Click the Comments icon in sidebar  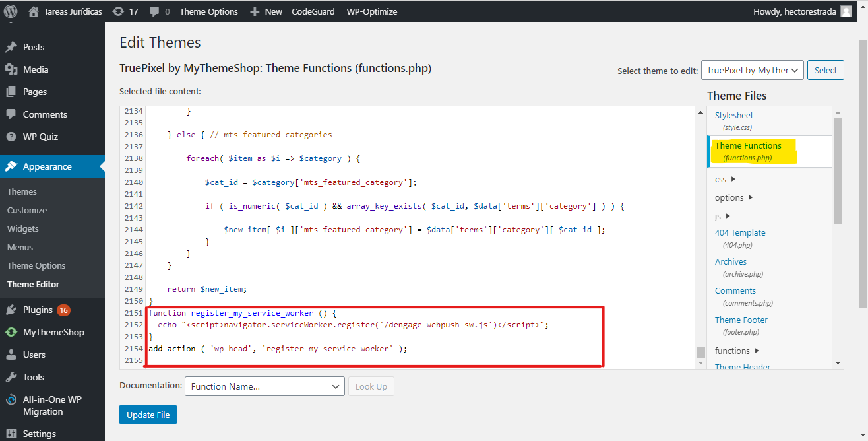11,114
